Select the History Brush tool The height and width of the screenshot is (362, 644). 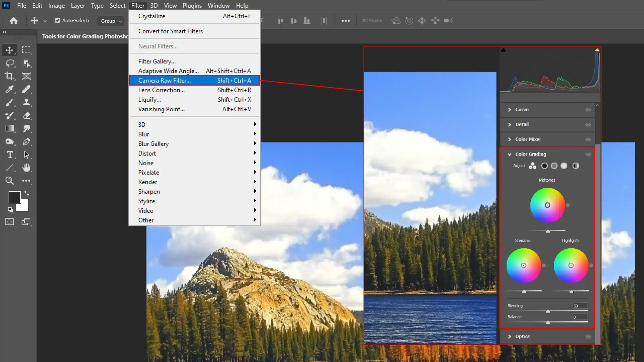click(10, 115)
